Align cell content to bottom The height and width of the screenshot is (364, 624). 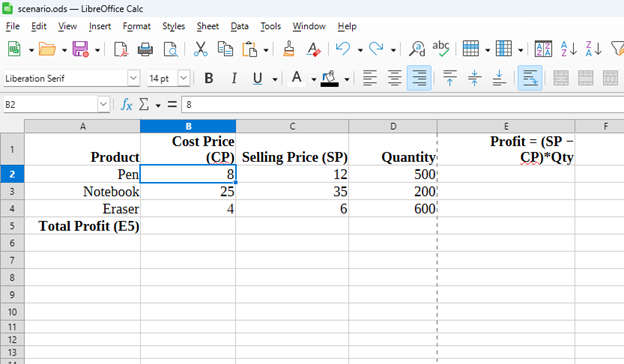click(499, 78)
